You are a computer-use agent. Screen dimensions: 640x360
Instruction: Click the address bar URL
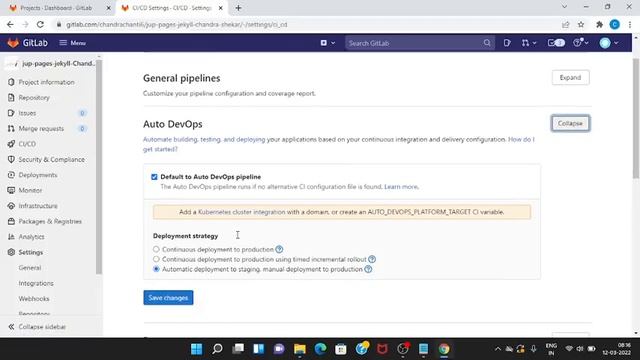coord(177,24)
